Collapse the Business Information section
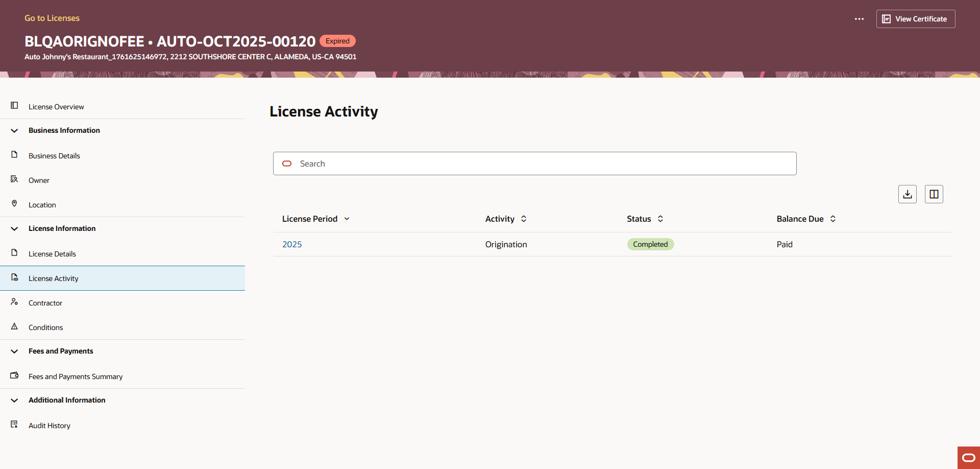 pos(14,130)
